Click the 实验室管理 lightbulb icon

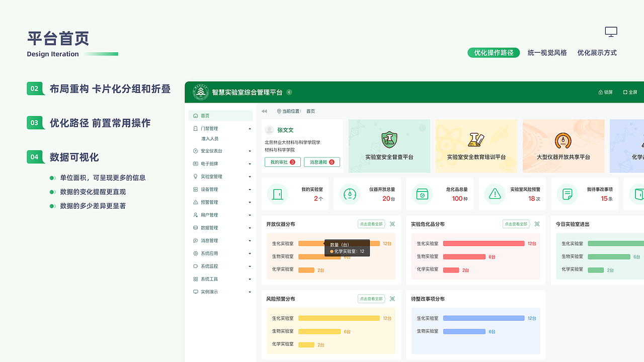[x=196, y=176]
